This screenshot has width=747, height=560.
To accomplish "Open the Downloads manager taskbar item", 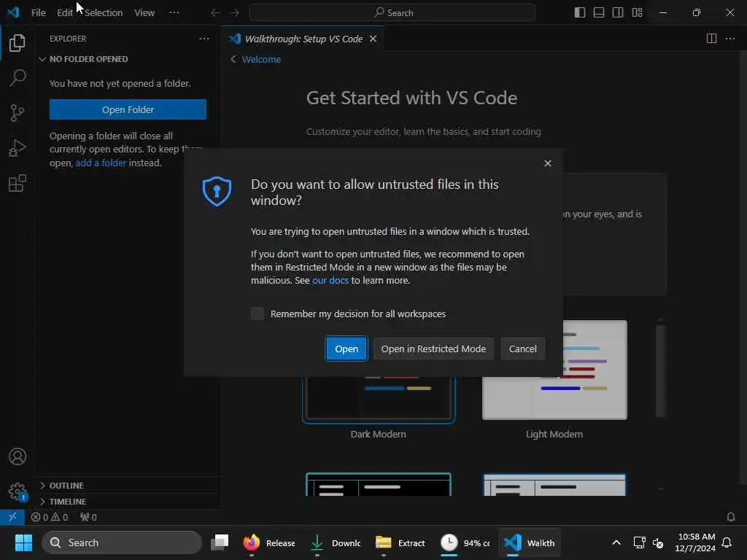I will pos(336,542).
